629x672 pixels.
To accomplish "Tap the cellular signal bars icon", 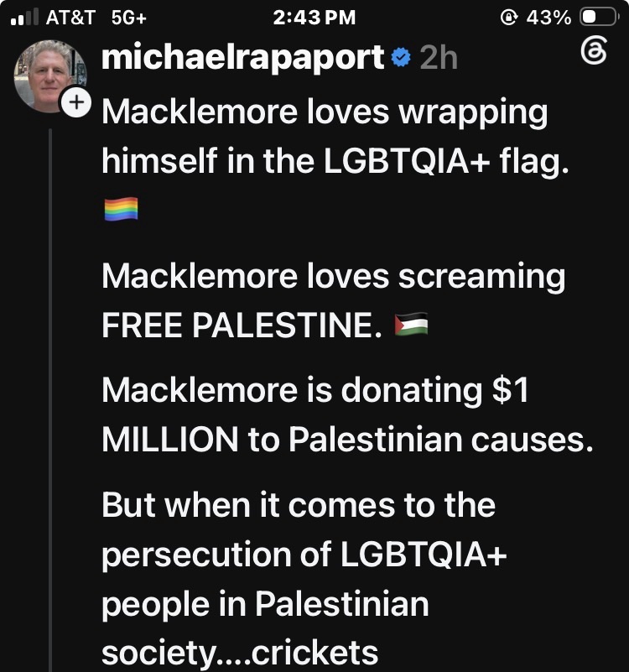I will point(24,17).
